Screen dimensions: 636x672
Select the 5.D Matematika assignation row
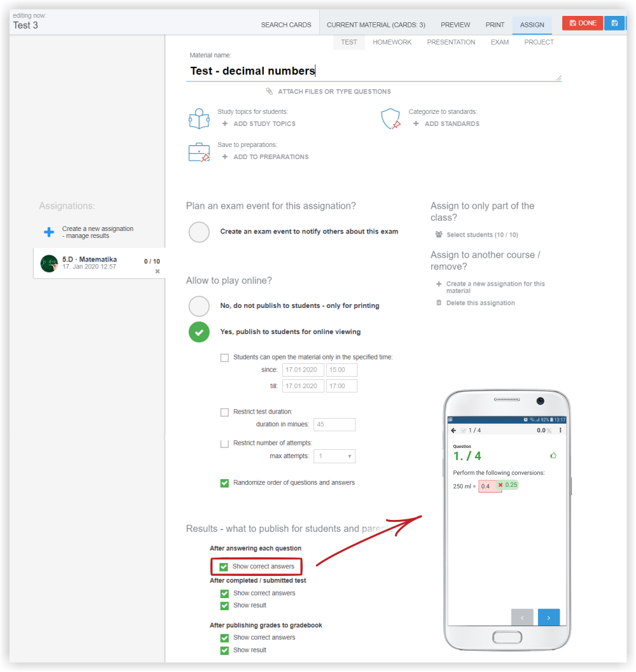[99, 263]
